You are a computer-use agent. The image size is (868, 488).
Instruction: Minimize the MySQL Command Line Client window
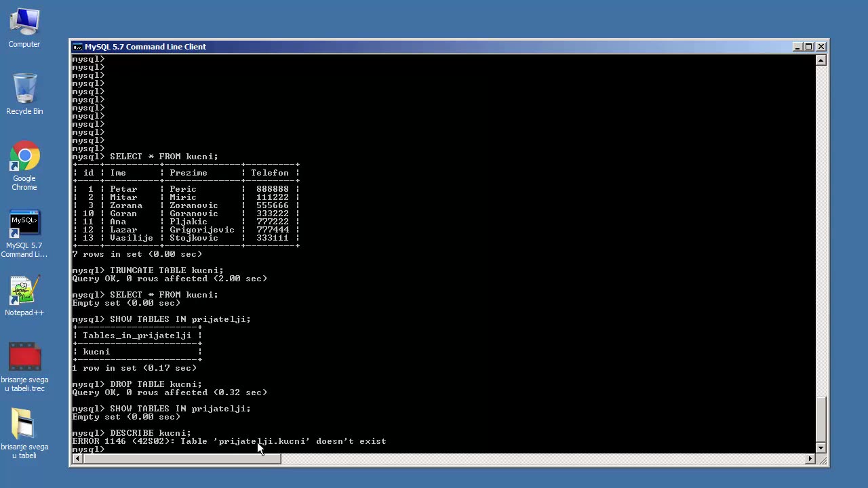797,47
